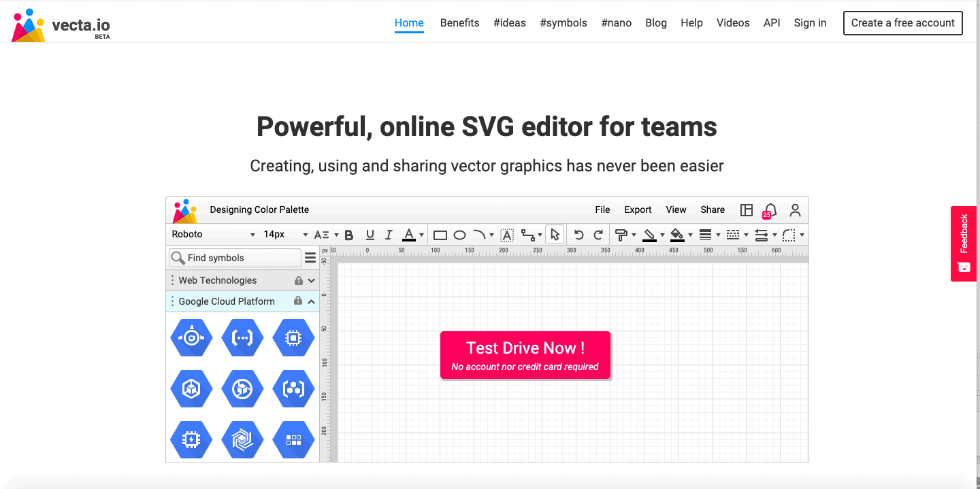Select the rectangle shape tool

click(x=440, y=235)
